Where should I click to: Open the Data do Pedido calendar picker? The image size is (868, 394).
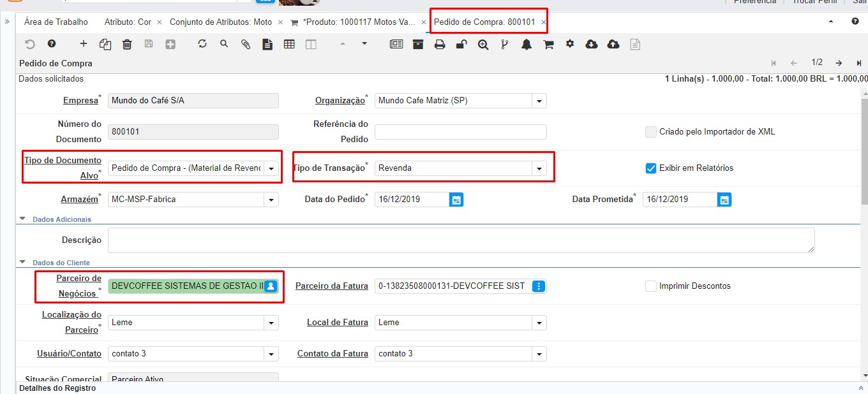pos(456,200)
